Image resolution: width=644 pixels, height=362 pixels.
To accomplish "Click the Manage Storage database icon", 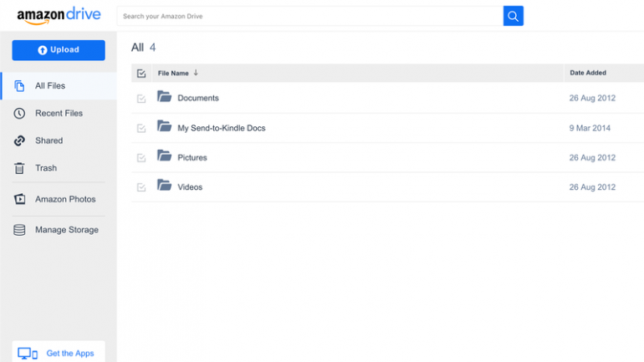I will pyautogui.click(x=19, y=230).
